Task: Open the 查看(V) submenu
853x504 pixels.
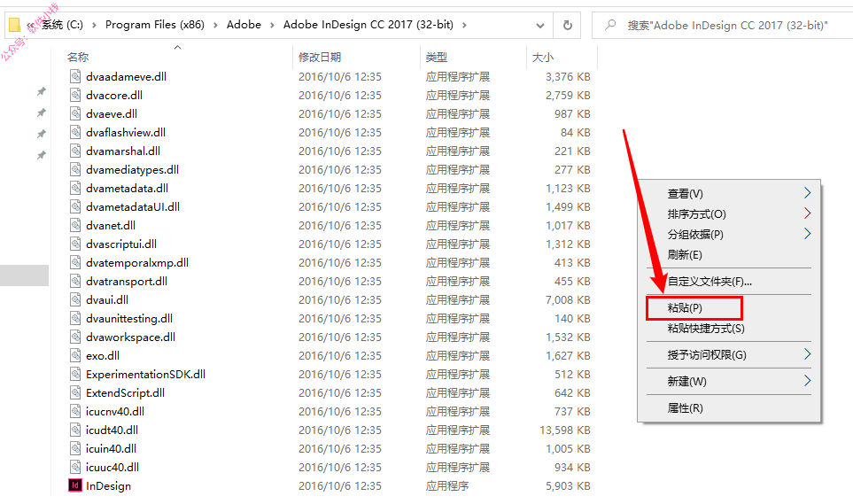Action: coord(729,194)
